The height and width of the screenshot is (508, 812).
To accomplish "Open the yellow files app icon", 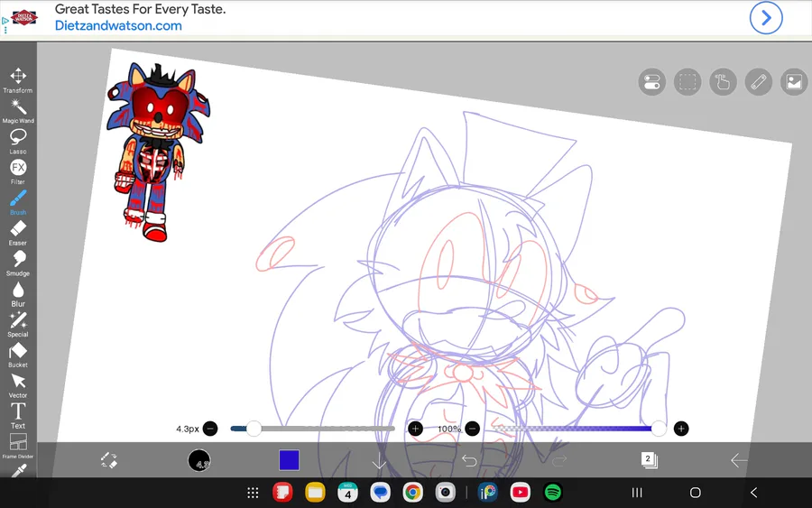I will tap(315, 493).
